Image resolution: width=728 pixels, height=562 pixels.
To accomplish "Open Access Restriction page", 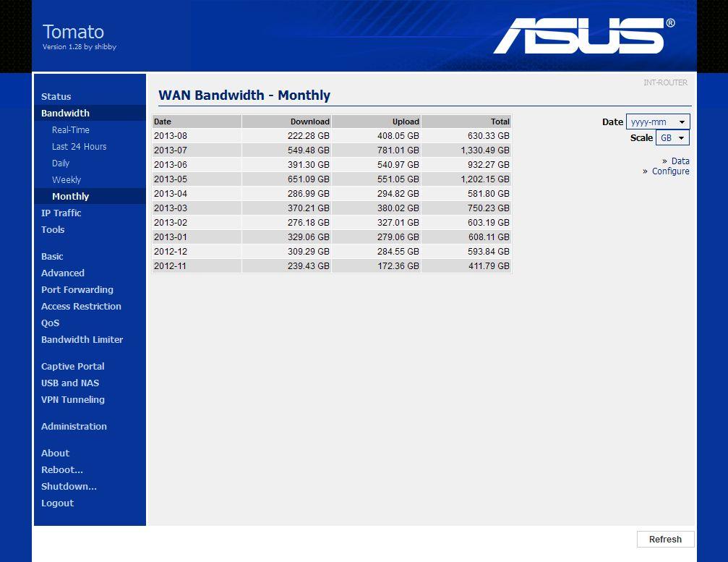I will tap(81, 307).
